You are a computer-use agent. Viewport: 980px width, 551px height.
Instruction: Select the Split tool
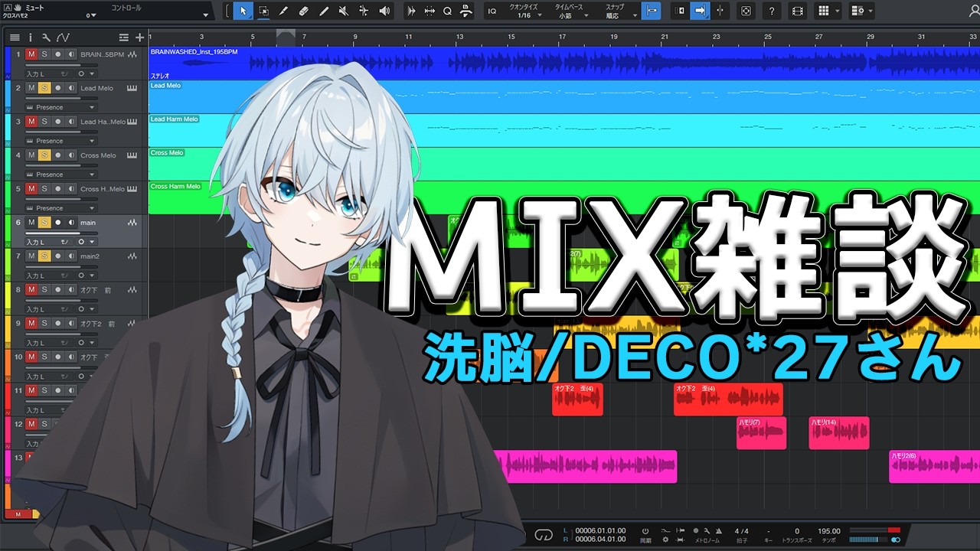tap(283, 11)
